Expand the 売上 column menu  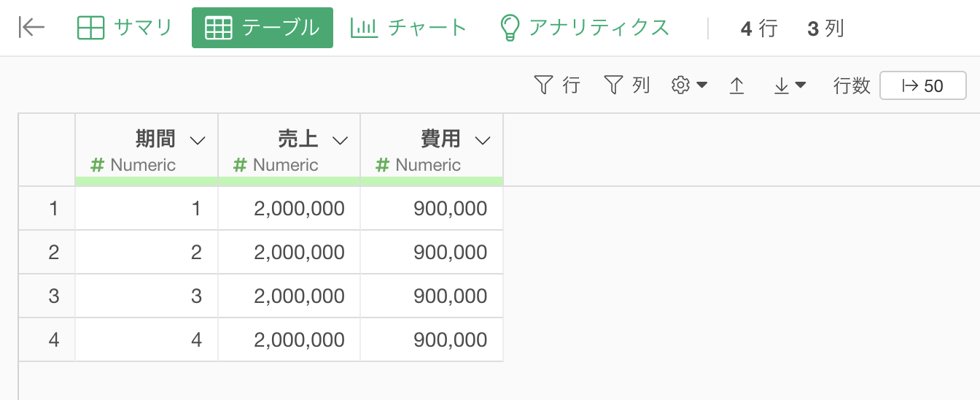pyautogui.click(x=340, y=140)
